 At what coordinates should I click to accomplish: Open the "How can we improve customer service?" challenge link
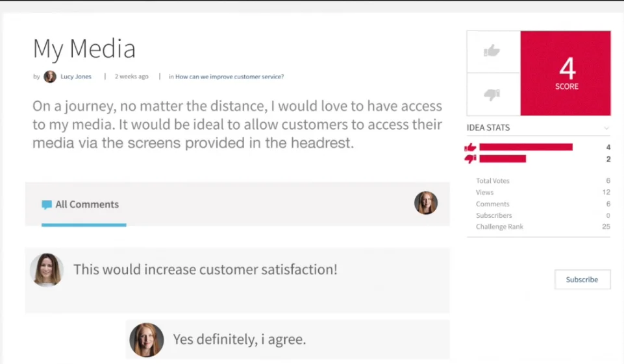[229, 77]
